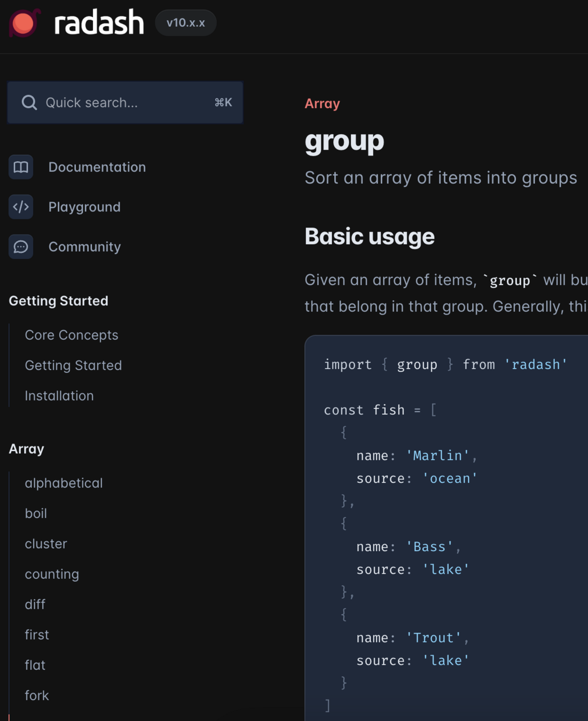Focus the Quick search field
Image resolution: width=588 pixels, height=721 pixels.
click(125, 103)
